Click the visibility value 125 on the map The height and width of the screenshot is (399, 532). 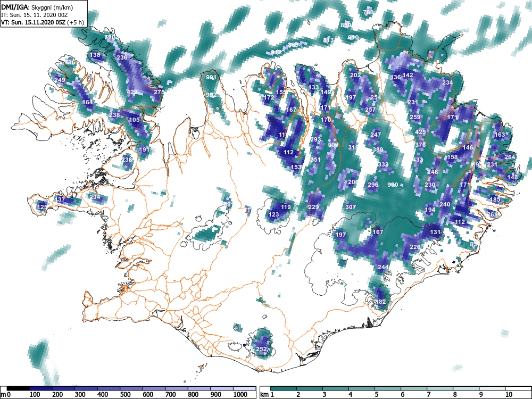[43, 207]
